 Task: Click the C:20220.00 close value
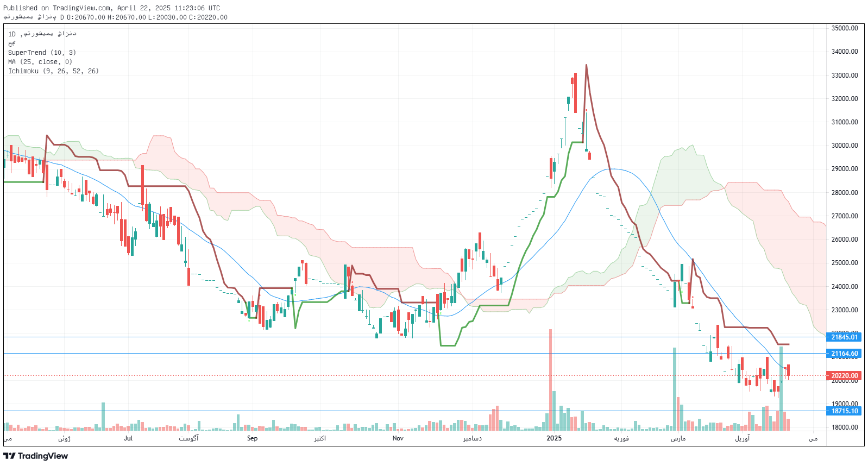click(x=208, y=17)
